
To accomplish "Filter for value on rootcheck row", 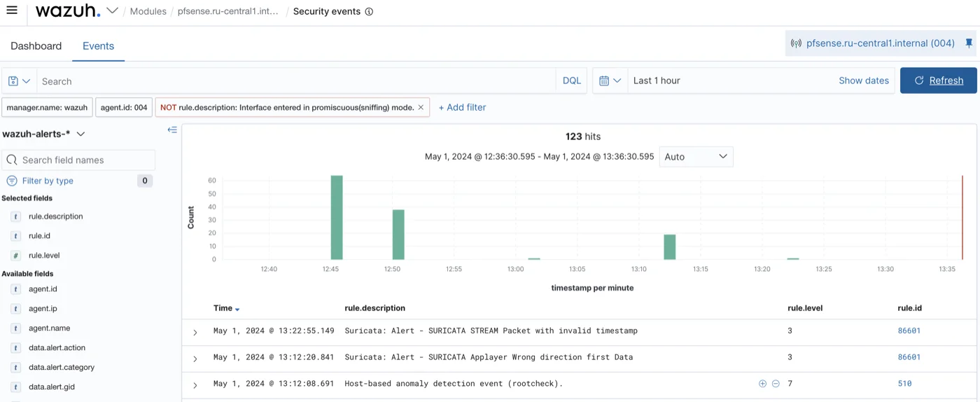I will tap(762, 384).
